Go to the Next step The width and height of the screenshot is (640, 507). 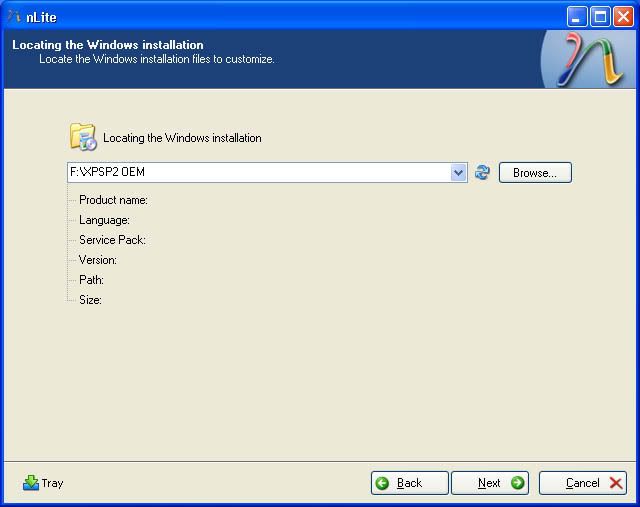[x=490, y=483]
